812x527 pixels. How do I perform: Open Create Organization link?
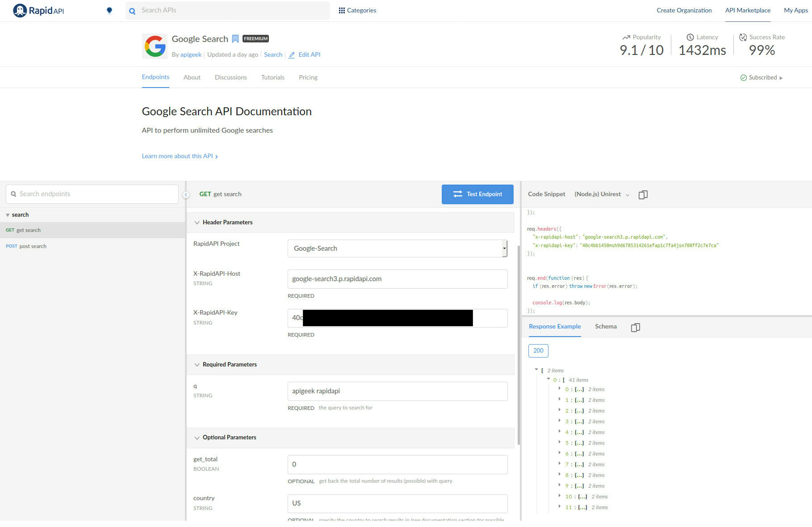tap(684, 11)
